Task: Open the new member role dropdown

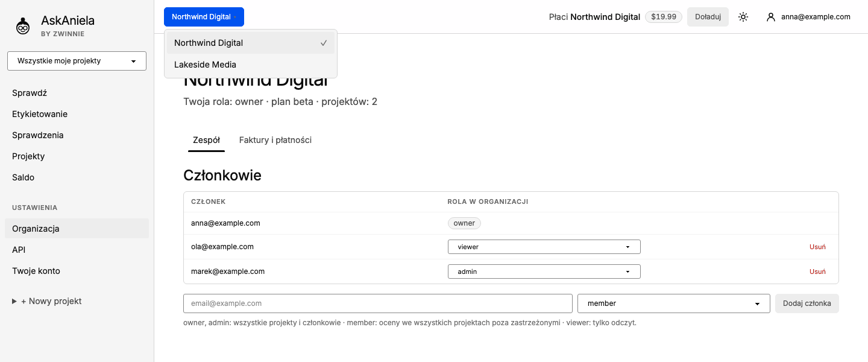Action: (x=673, y=303)
